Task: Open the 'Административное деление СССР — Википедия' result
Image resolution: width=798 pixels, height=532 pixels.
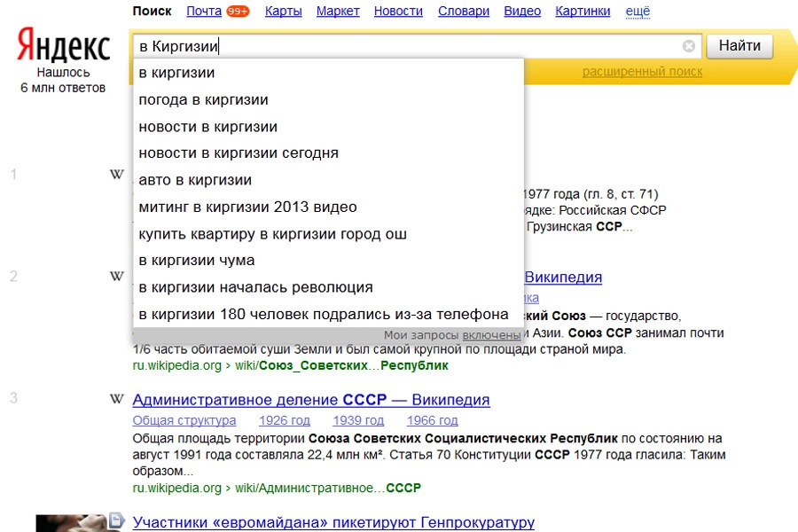Action: pos(310,400)
